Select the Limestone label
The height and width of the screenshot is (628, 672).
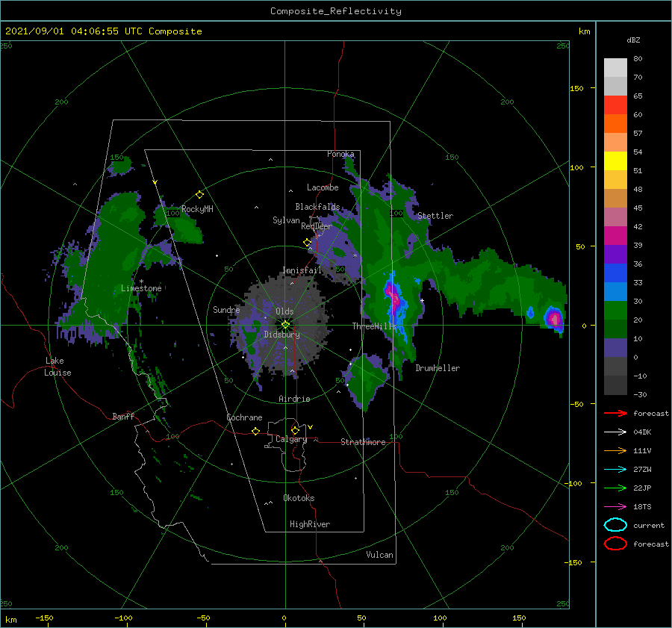[141, 288]
